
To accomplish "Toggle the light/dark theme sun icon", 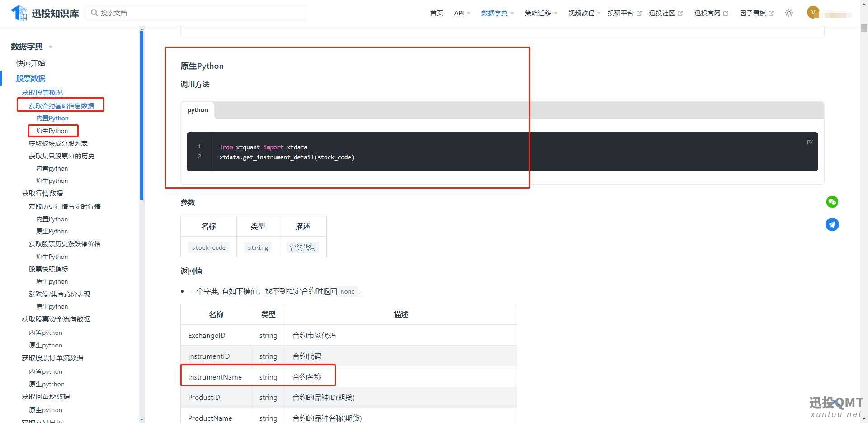I will pos(789,13).
